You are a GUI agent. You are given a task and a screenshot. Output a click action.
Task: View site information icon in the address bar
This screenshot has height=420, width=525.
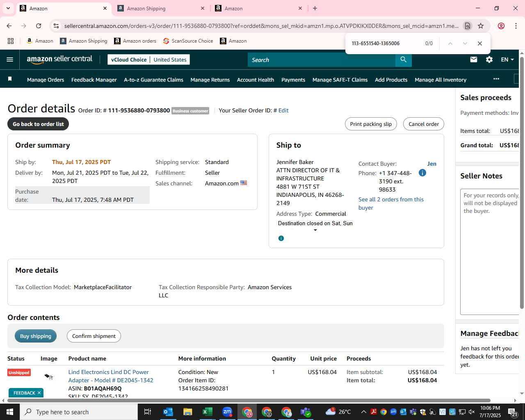click(56, 26)
